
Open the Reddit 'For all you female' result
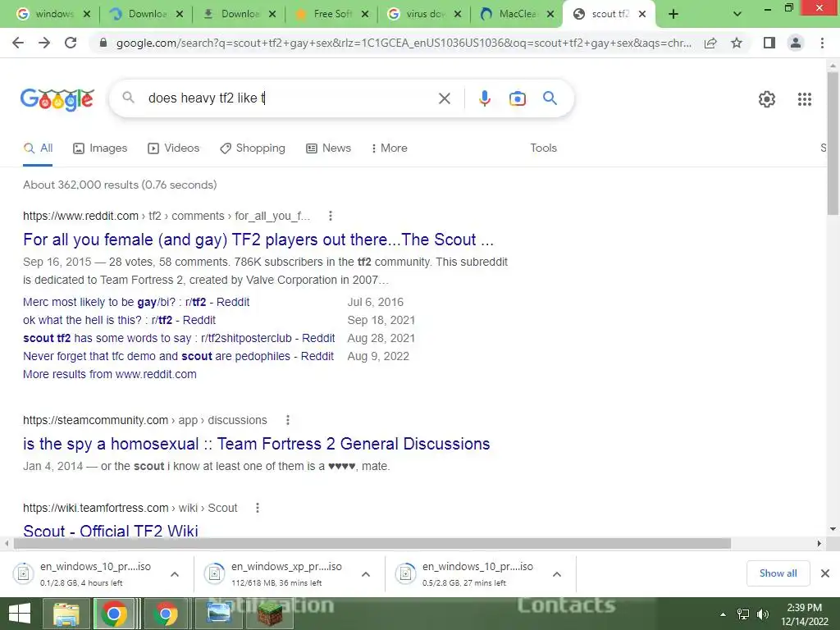258,240
